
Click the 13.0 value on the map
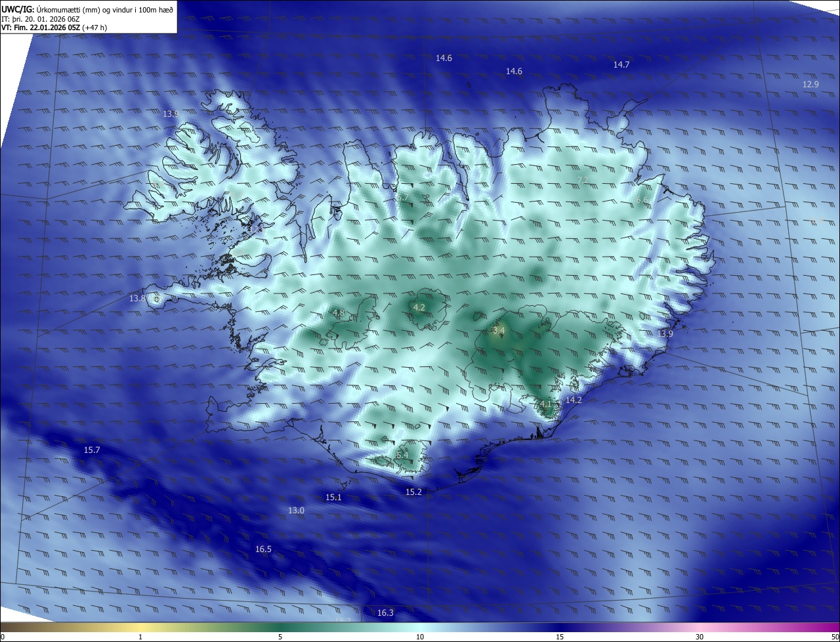click(296, 510)
